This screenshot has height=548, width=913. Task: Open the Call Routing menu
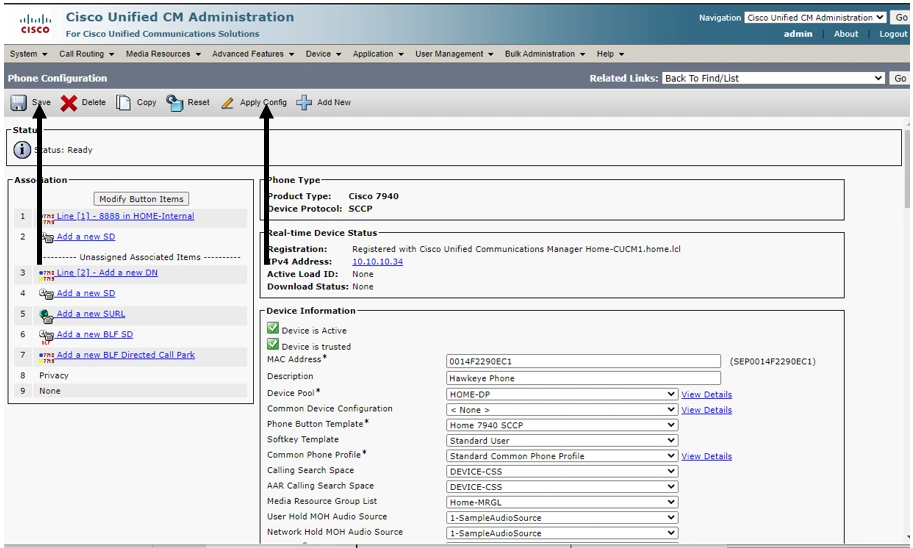pos(85,54)
